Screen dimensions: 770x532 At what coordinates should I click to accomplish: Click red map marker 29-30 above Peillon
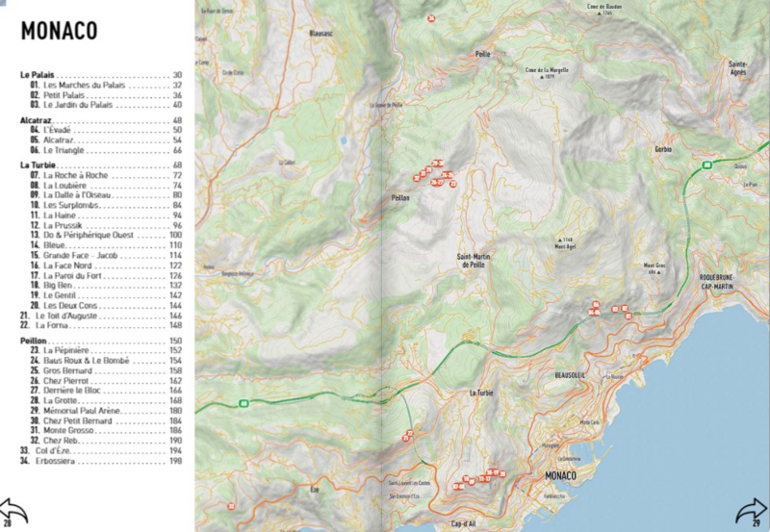(438, 164)
